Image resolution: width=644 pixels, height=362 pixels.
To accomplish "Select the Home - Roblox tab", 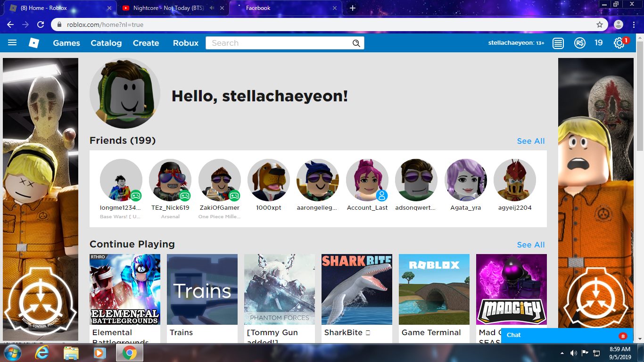I will tap(61, 8).
